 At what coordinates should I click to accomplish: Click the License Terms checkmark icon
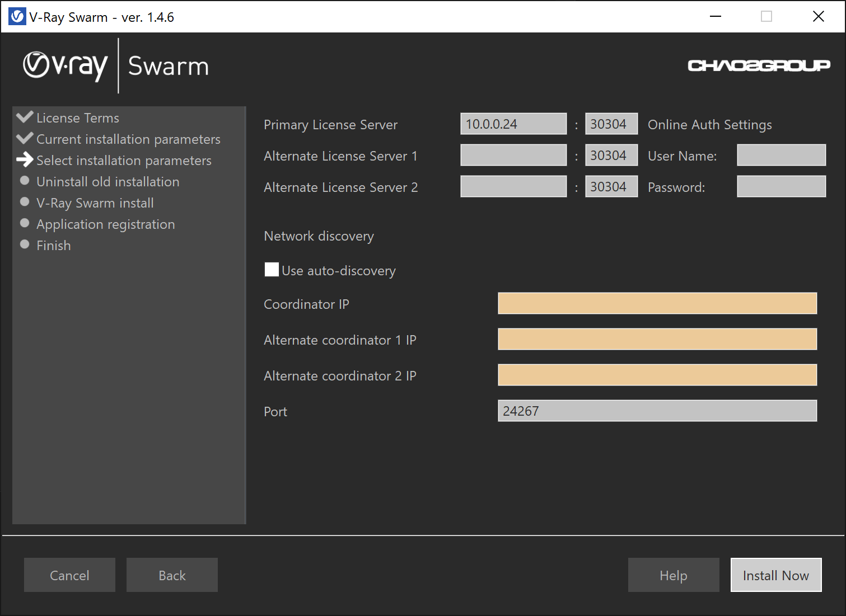point(25,117)
